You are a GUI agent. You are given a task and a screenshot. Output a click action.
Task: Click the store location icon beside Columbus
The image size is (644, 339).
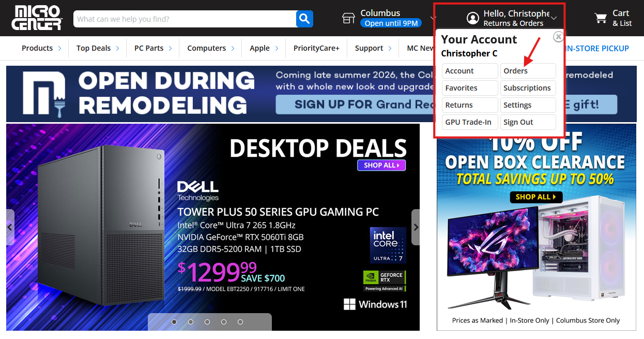pos(349,18)
